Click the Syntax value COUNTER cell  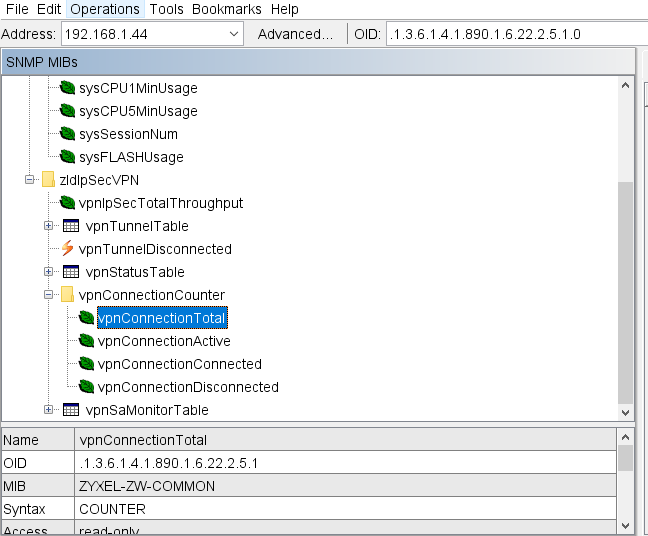click(345, 509)
